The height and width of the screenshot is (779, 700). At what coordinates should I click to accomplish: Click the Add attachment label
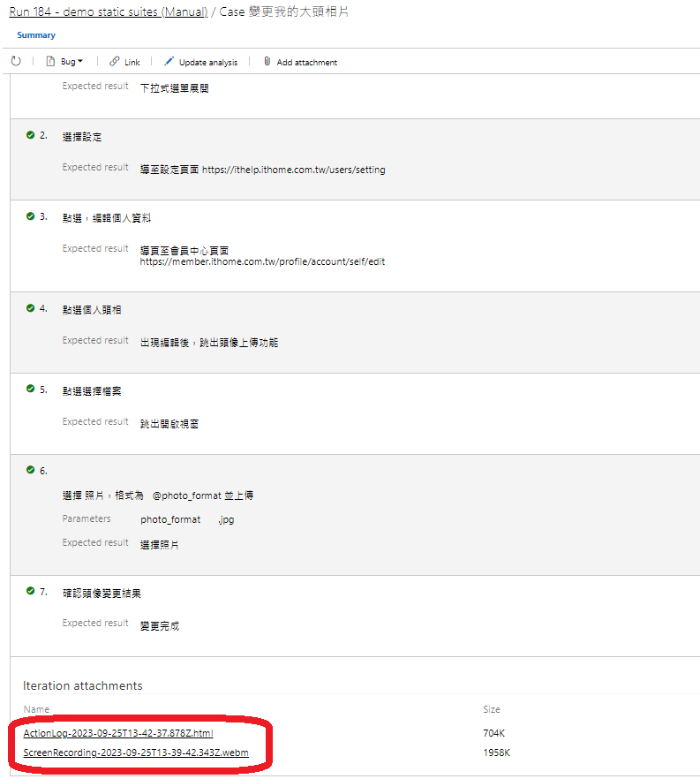coord(307,62)
